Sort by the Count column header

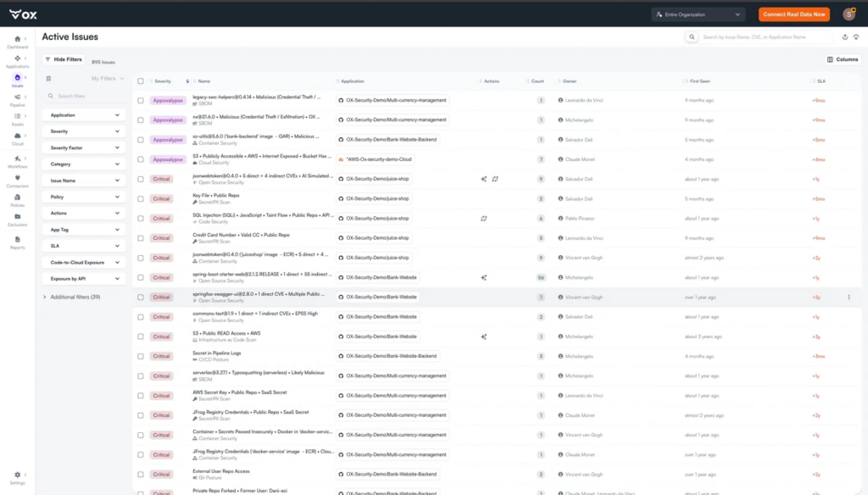point(537,81)
